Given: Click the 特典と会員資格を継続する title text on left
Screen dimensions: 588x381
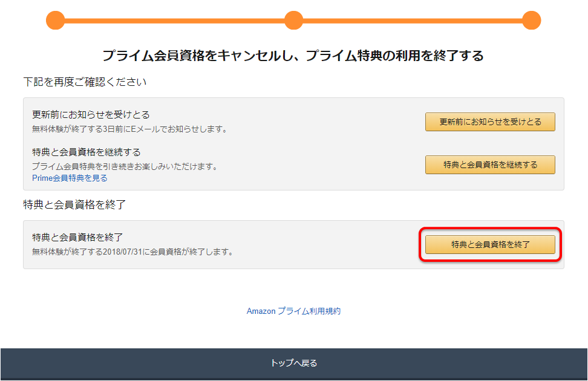Looking at the screenshot, I should (x=87, y=152).
